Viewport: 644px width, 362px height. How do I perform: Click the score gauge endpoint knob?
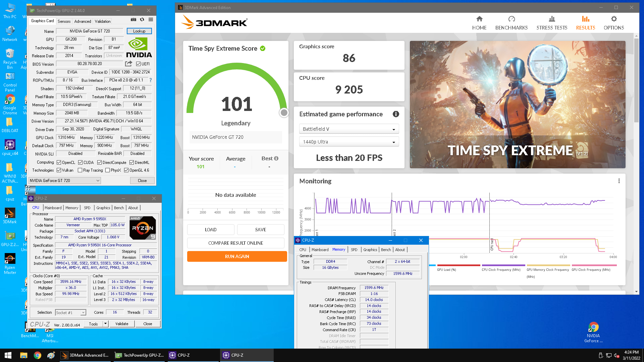[x=284, y=113]
